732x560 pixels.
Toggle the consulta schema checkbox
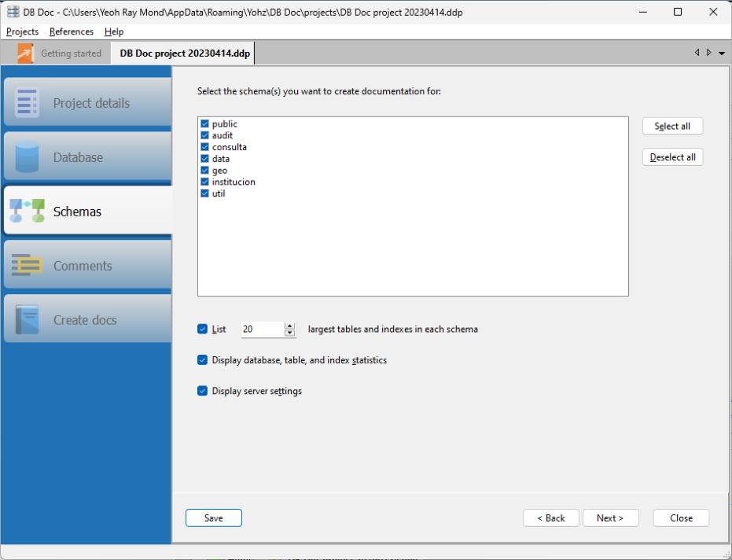(x=204, y=147)
